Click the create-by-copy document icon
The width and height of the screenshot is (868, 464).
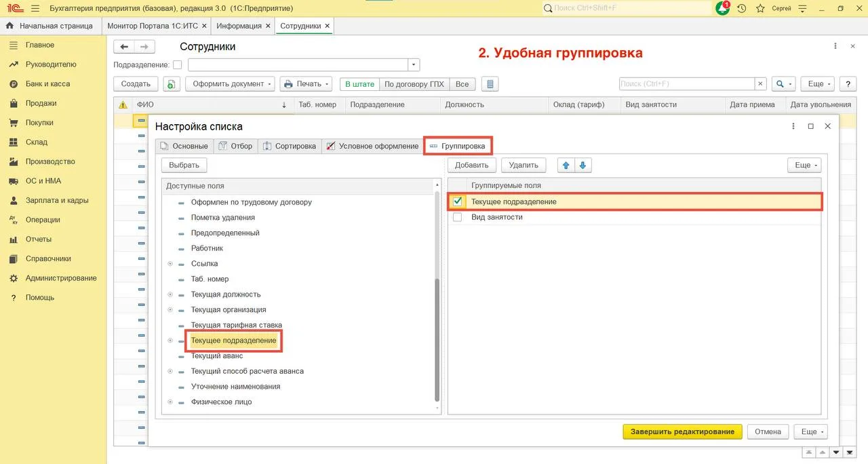pos(171,84)
